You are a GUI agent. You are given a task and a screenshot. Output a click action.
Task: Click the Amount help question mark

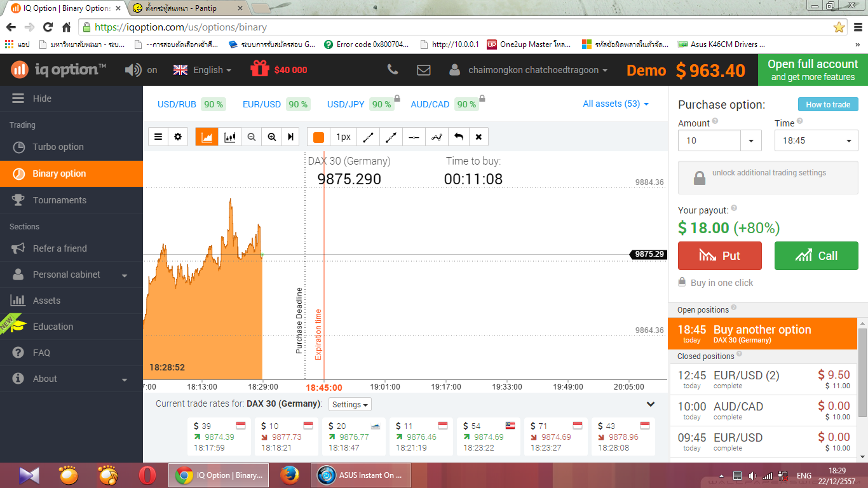point(715,121)
